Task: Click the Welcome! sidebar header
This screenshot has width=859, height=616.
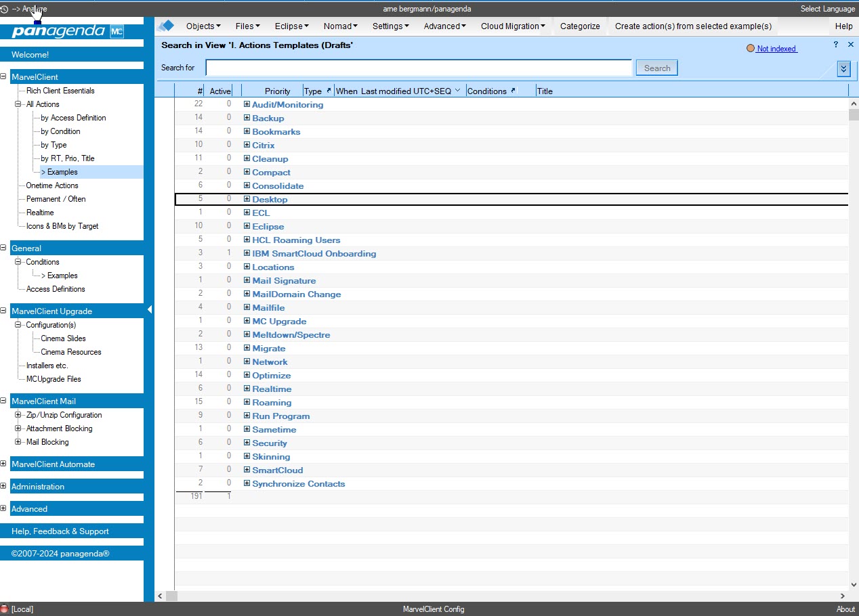Action: pos(72,55)
